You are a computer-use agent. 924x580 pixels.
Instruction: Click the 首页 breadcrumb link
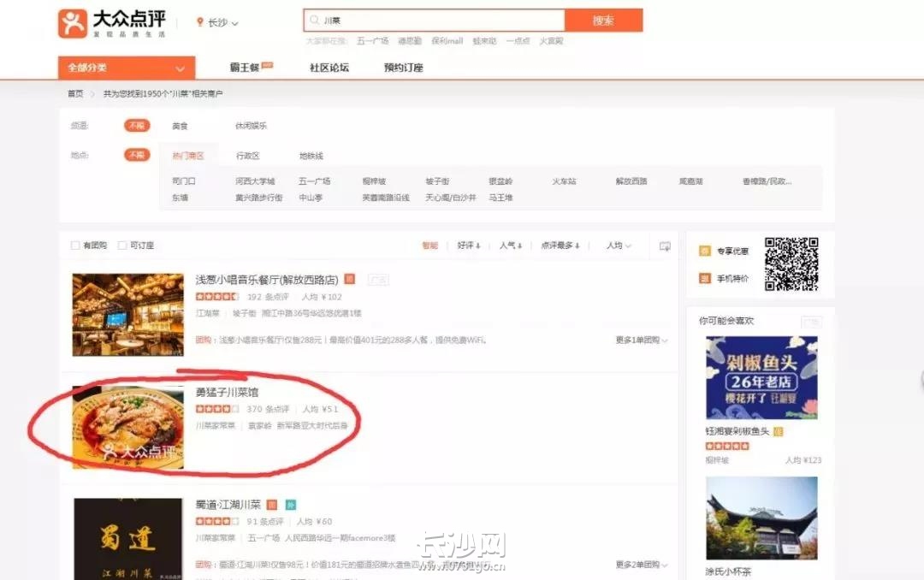pyautogui.click(x=75, y=93)
